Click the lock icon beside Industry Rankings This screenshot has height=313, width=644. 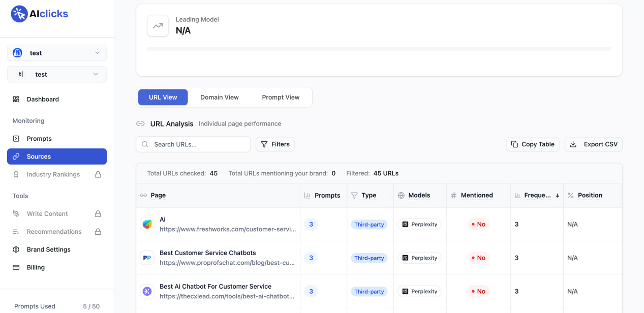98,174
